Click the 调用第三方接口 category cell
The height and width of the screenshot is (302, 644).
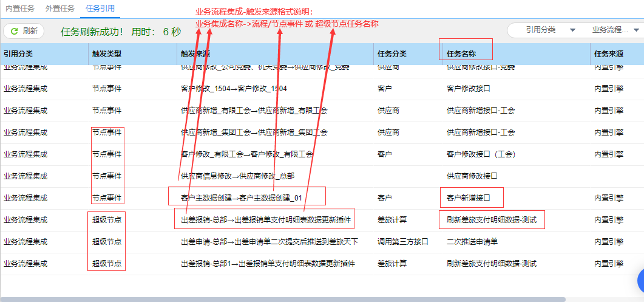pos(403,242)
